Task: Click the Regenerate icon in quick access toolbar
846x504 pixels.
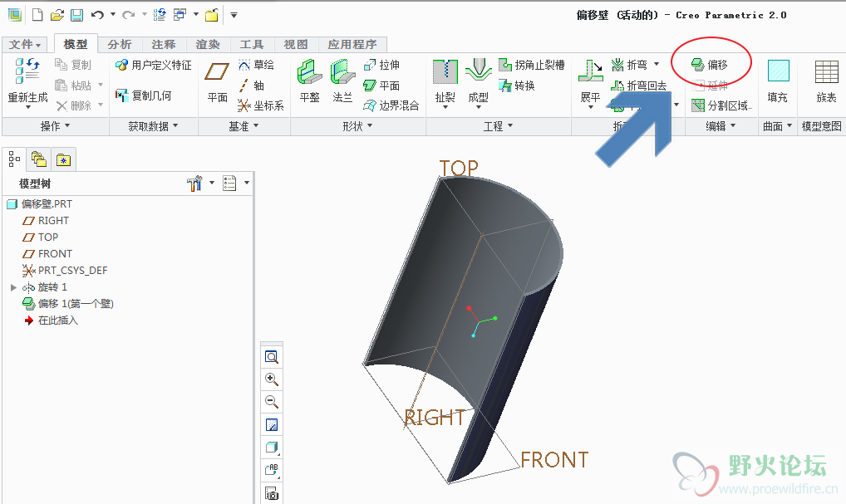Action: click(160, 15)
